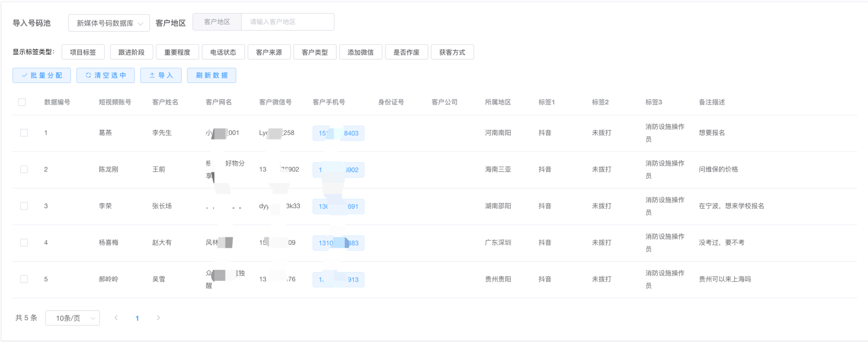Click page number 1 in pagination
The height and width of the screenshot is (342, 868).
click(137, 318)
